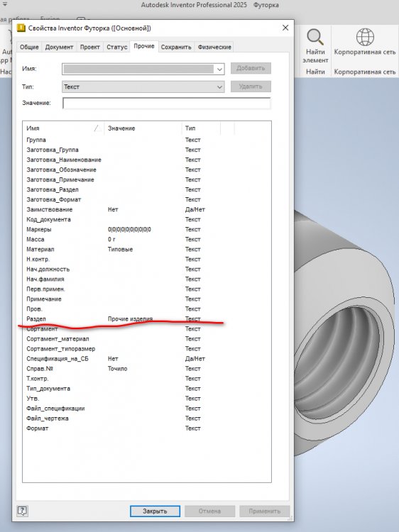
Task: Open the Физические tab
Action: pyautogui.click(x=214, y=47)
